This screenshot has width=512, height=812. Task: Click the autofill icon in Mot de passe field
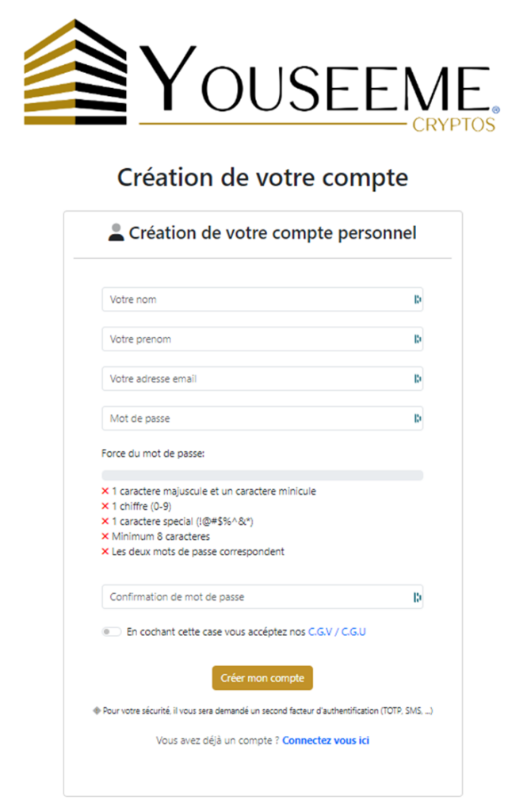[x=417, y=419]
